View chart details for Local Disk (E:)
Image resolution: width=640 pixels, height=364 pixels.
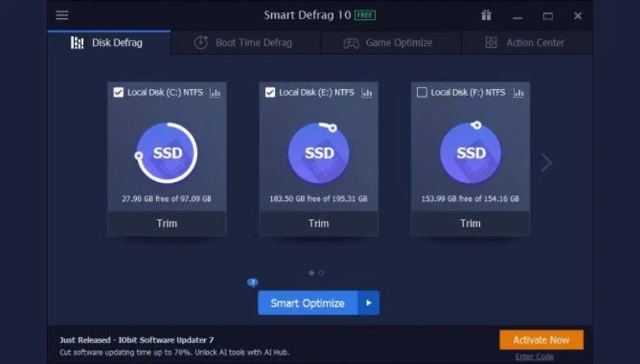point(367,93)
